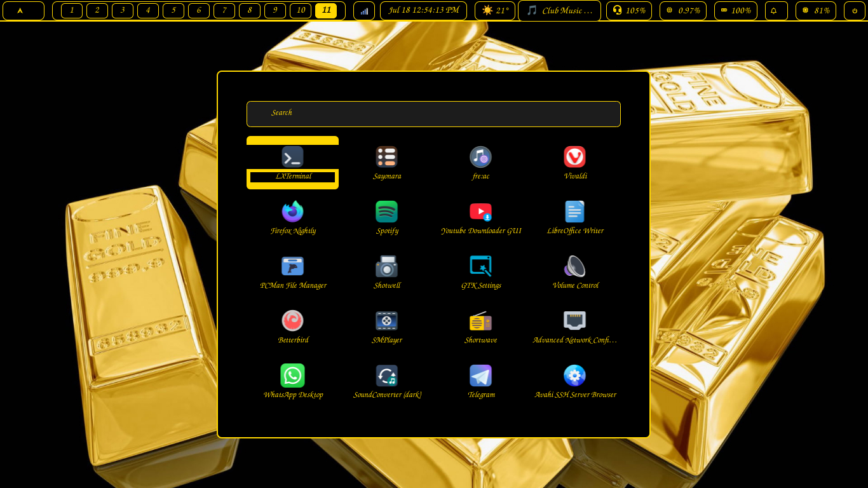Click the brightness 81% widget
Image resolution: width=868 pixels, height=488 pixels.
point(816,11)
